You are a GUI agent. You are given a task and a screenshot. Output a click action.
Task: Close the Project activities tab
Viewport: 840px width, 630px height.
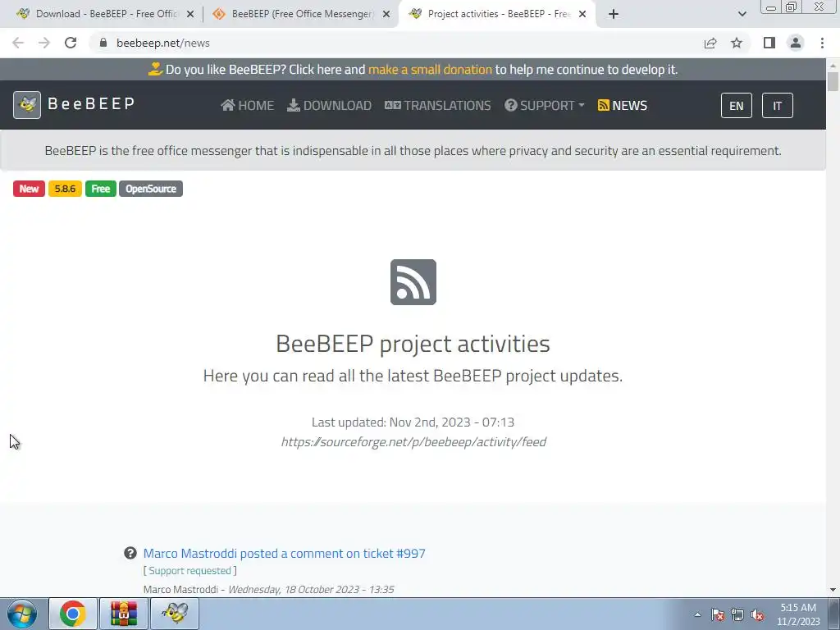pos(582,14)
